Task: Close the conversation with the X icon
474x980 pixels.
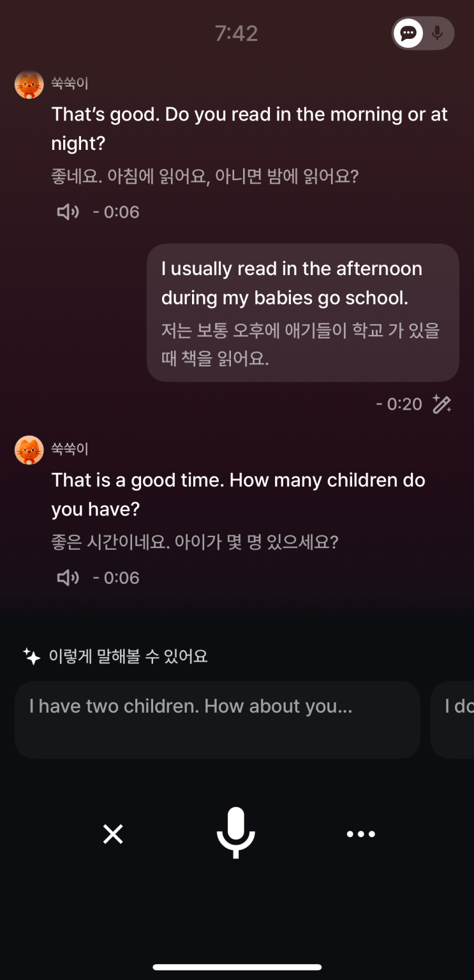Action: pyautogui.click(x=113, y=834)
